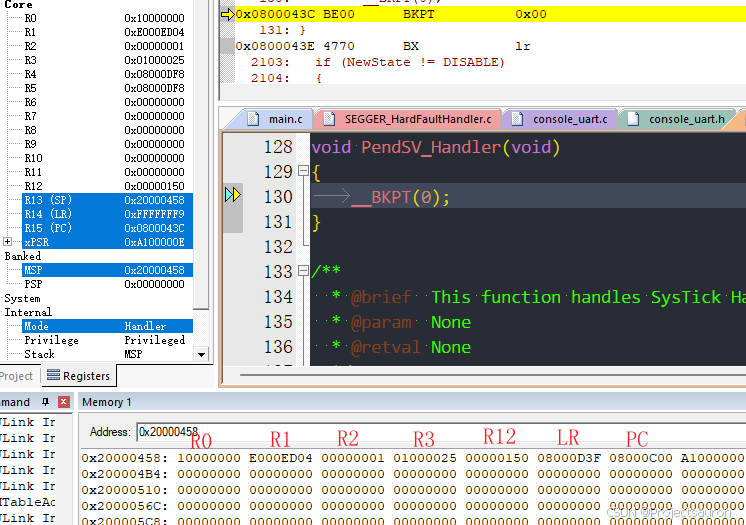Expand the xPSR register tree node
This screenshot has width=746, height=525.
[8, 242]
